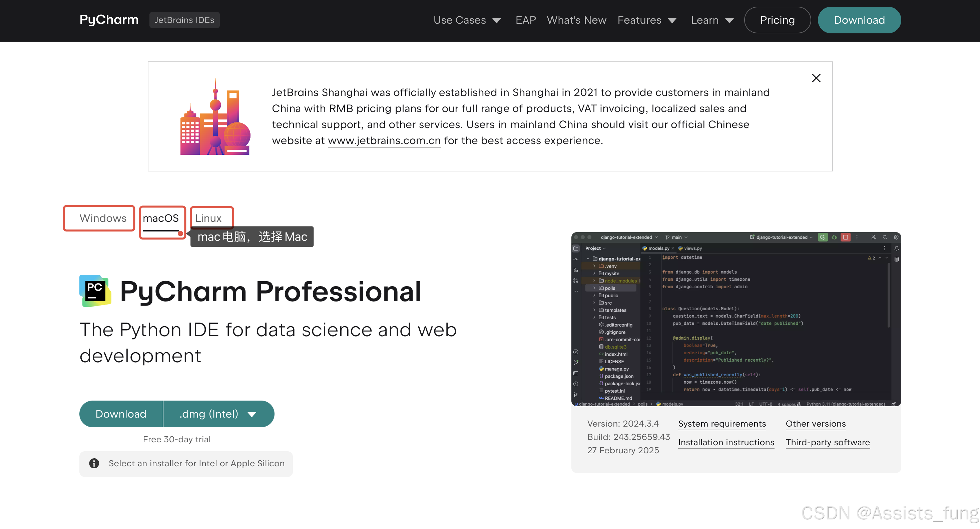Open the Learn dropdown menu
980x529 pixels.
point(712,20)
